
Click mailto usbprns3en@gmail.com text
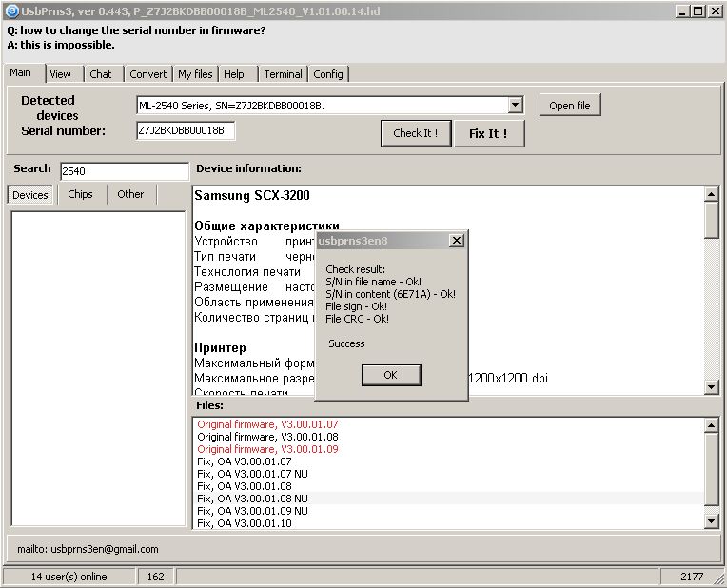click(x=88, y=549)
